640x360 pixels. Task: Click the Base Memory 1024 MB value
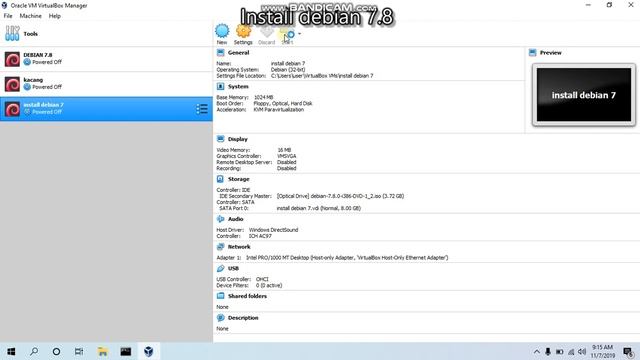tap(263, 97)
